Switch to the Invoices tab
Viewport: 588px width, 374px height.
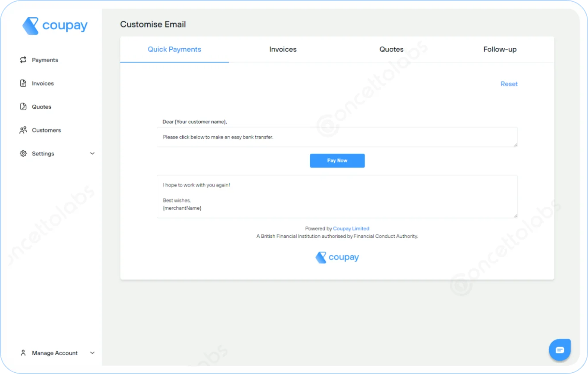pos(283,49)
